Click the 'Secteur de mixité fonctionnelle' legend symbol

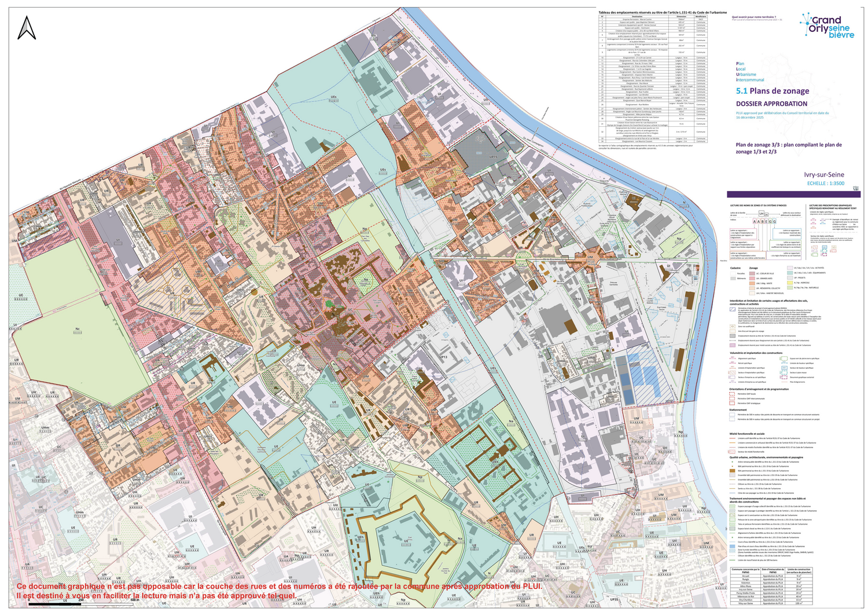tap(733, 452)
